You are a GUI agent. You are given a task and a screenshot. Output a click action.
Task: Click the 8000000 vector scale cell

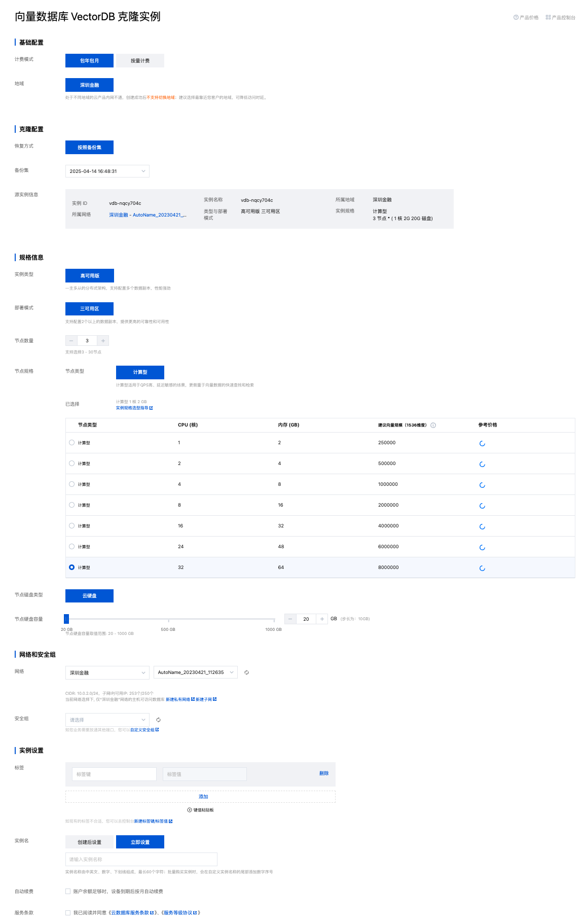click(x=388, y=567)
